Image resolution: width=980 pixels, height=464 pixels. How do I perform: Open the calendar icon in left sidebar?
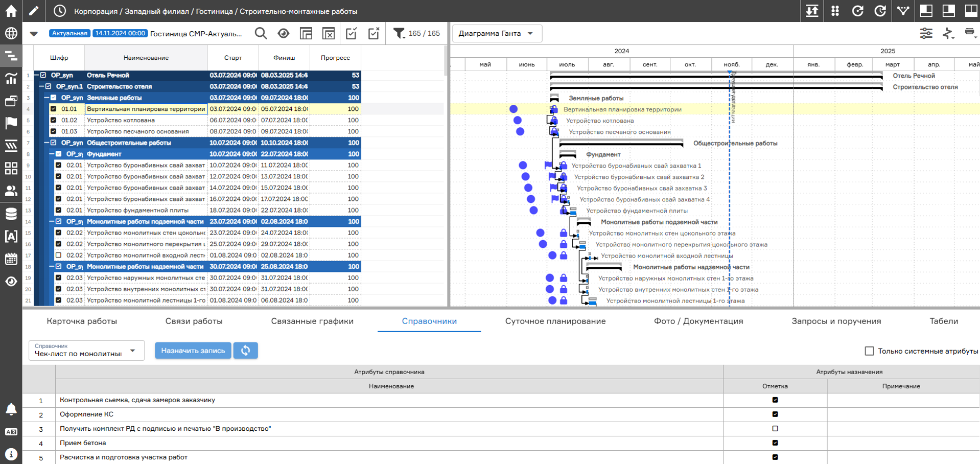coord(11,259)
